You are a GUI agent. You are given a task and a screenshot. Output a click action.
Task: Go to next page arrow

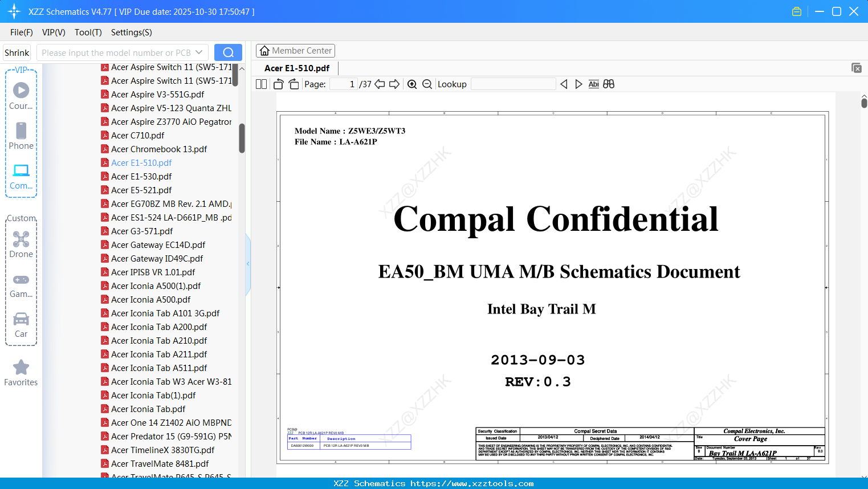pos(394,84)
